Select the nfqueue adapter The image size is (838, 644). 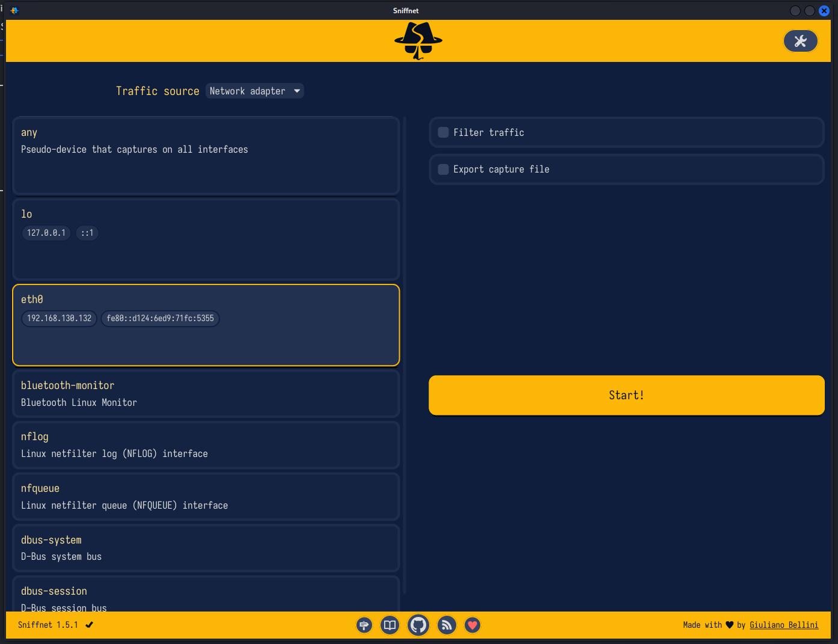(x=206, y=497)
